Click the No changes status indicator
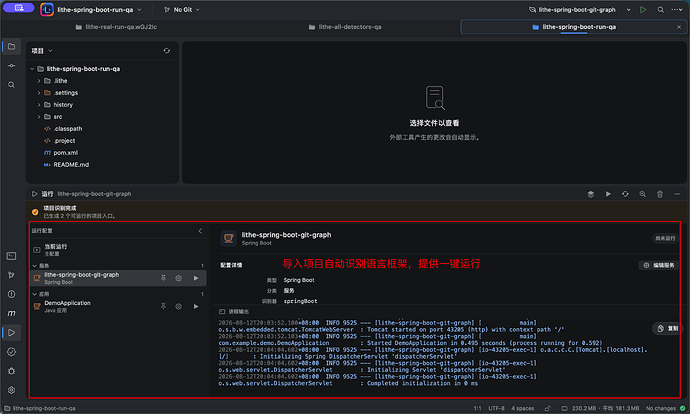690x414 pixels. coord(665,408)
